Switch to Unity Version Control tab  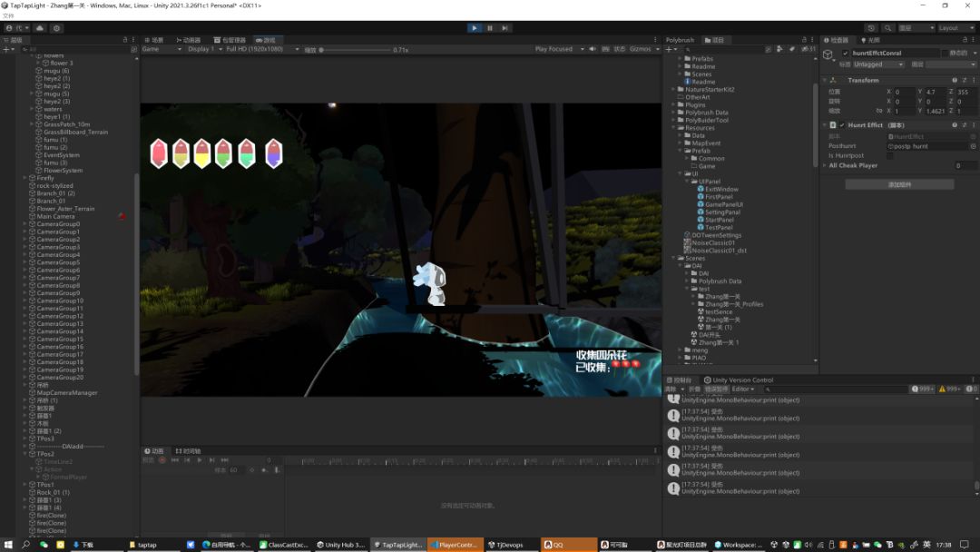tap(739, 379)
